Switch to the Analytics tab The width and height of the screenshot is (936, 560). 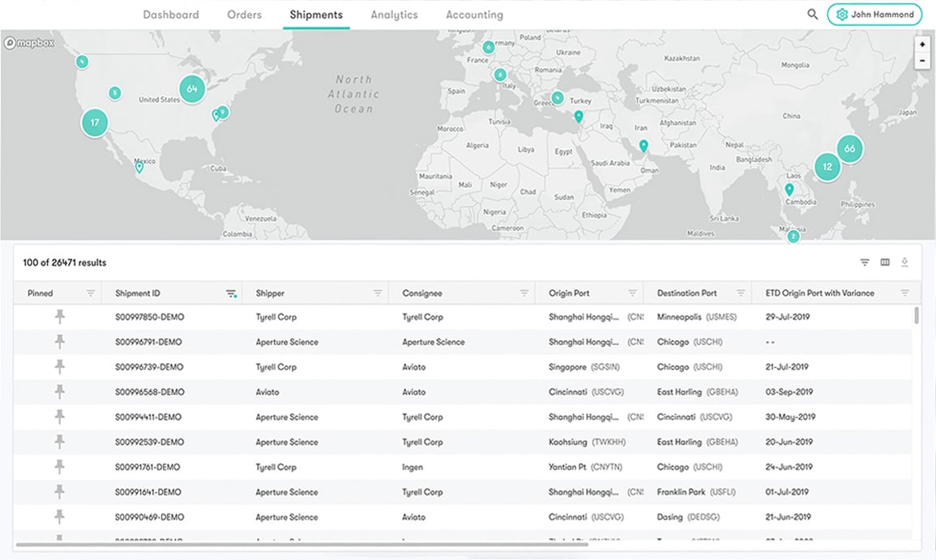(x=394, y=15)
